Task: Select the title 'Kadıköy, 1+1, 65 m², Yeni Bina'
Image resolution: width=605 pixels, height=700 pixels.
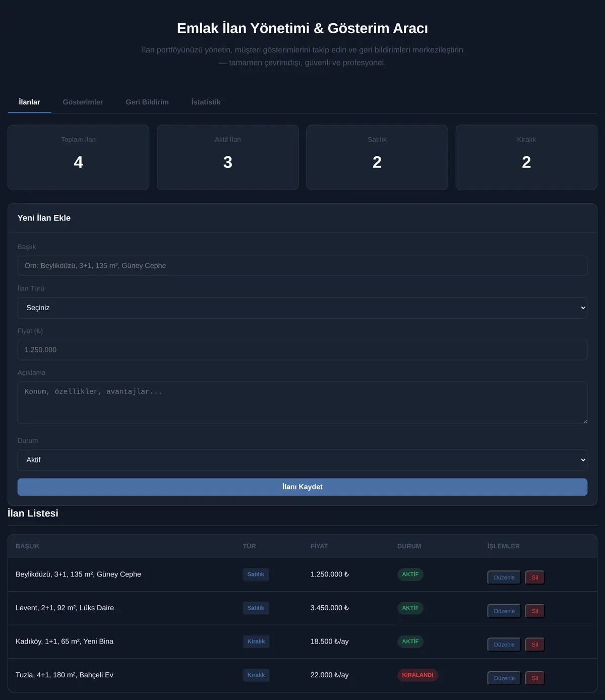Action: [65, 641]
